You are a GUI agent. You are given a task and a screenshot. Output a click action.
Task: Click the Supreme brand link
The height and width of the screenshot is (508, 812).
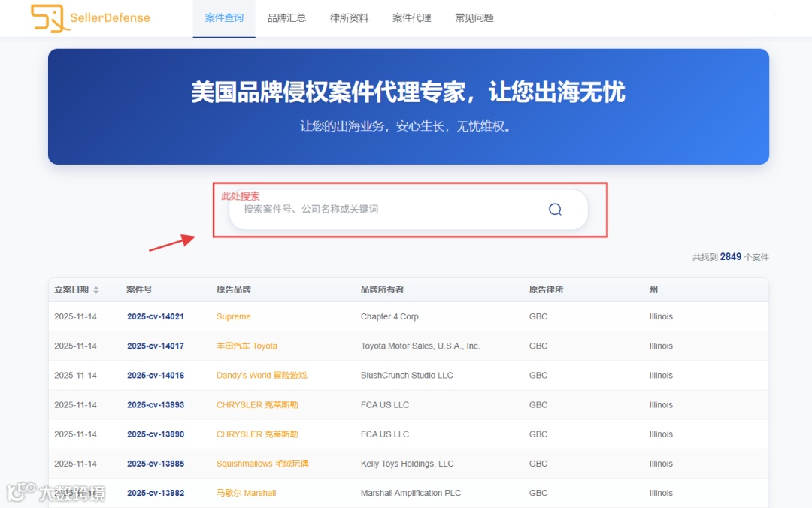pos(233,316)
